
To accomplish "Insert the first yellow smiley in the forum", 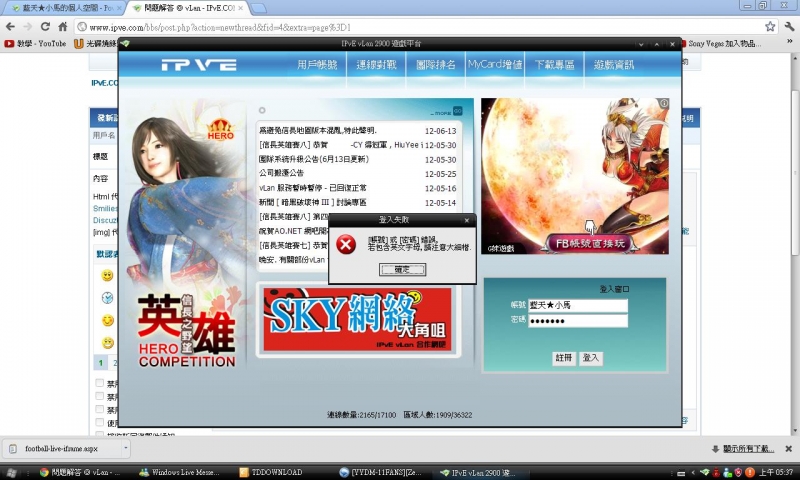I will [x=107, y=276].
